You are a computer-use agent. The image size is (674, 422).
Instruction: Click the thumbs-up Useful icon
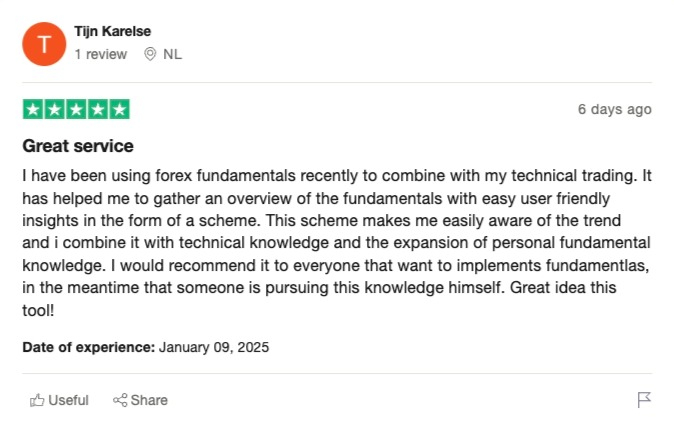(37, 401)
